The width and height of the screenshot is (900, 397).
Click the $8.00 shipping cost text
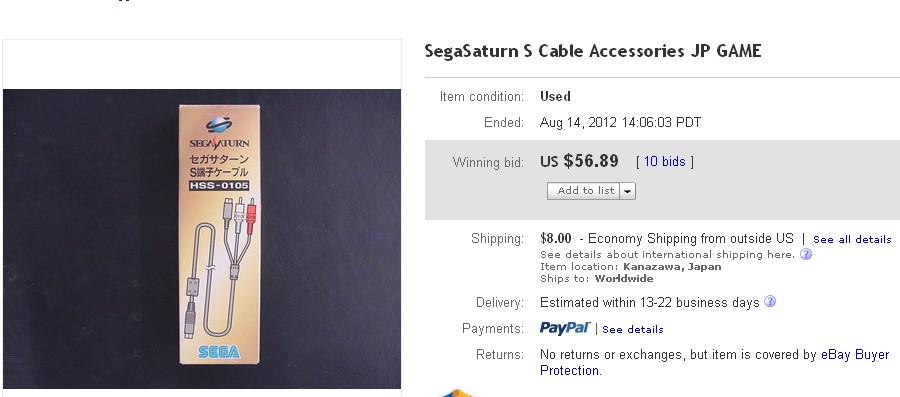(x=556, y=238)
